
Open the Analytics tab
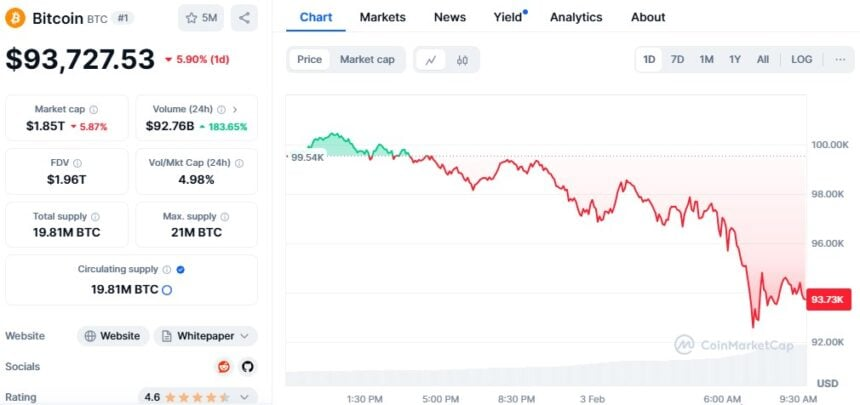[576, 17]
